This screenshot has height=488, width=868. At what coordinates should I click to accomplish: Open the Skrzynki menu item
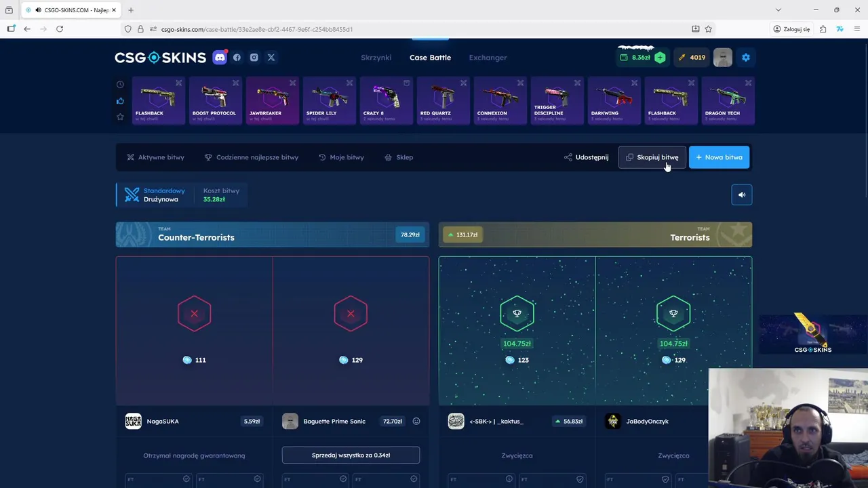[x=376, y=58]
